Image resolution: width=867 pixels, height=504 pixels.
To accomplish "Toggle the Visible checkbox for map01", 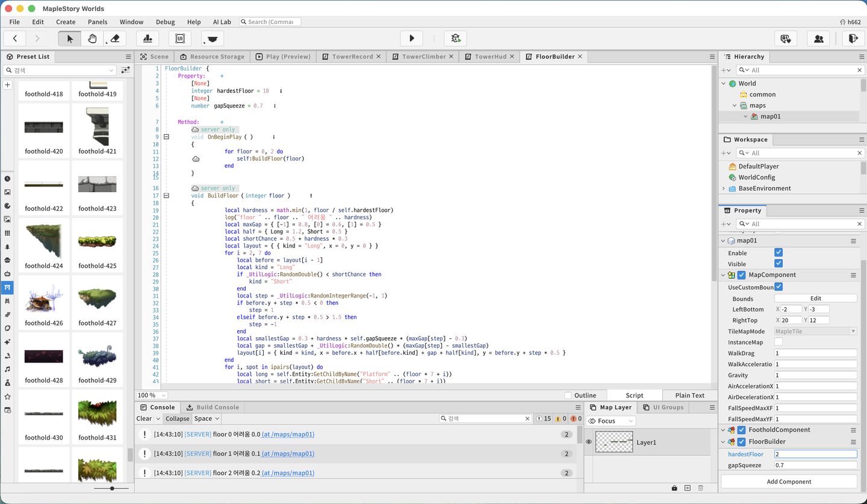I will (778, 264).
